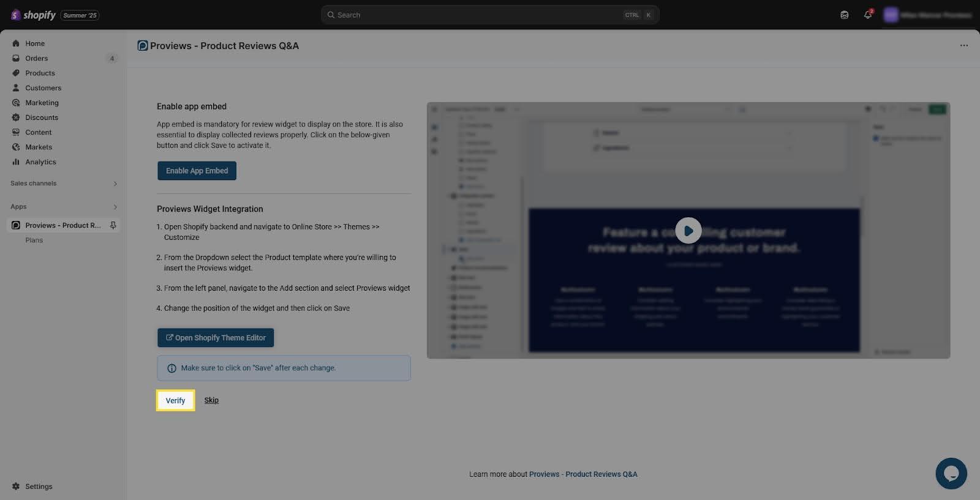The height and width of the screenshot is (500, 980).
Task: Click the Verify button
Action: tap(176, 400)
